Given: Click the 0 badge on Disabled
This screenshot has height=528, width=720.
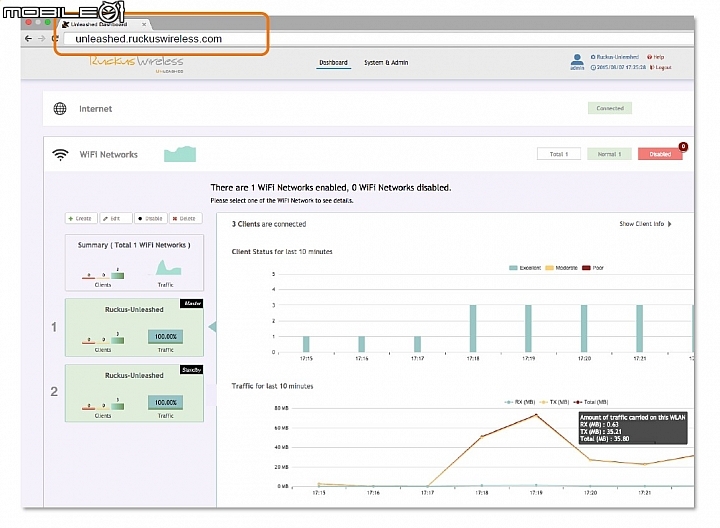Looking at the screenshot, I should click(683, 146).
